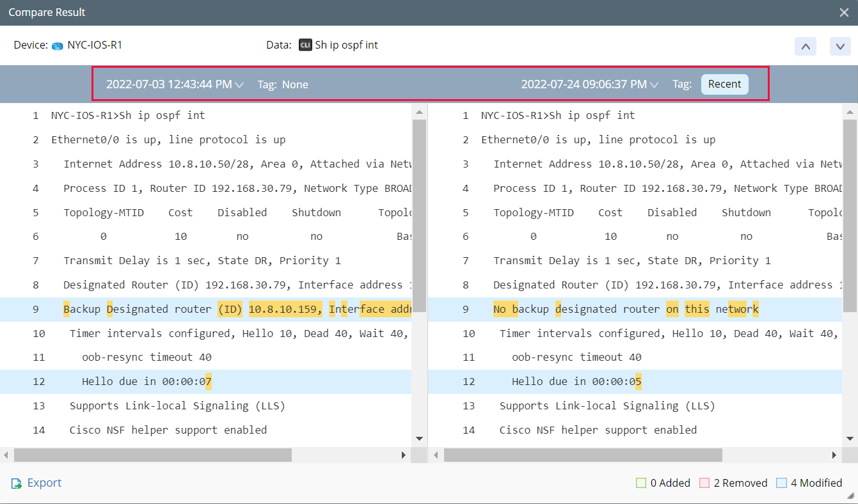Jump to next difference with down arrow
Screen dimensions: 858x504
[840, 46]
